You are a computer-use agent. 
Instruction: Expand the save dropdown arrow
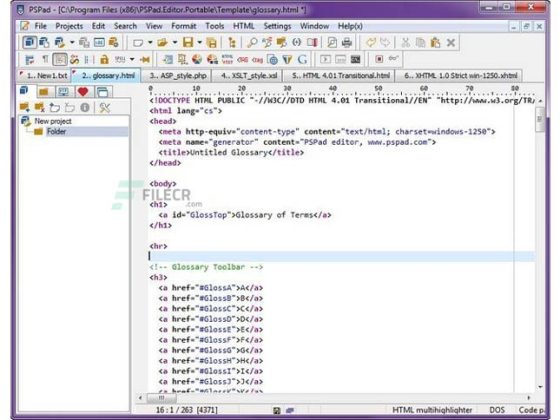(x=199, y=42)
